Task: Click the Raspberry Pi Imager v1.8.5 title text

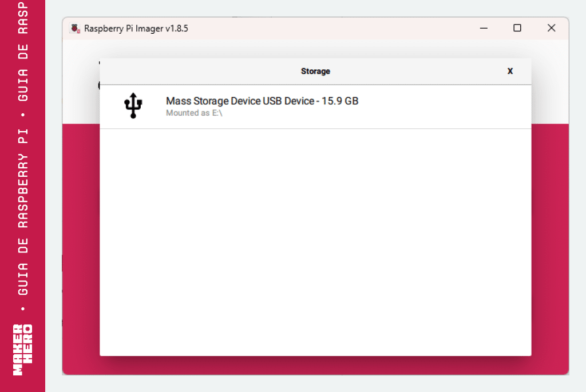Action: pos(136,29)
